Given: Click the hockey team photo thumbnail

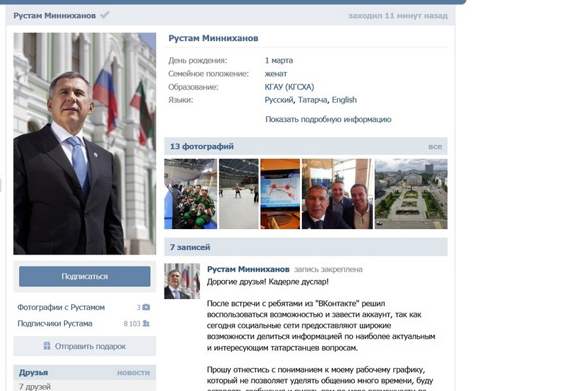Looking at the screenshot, I should [189, 193].
